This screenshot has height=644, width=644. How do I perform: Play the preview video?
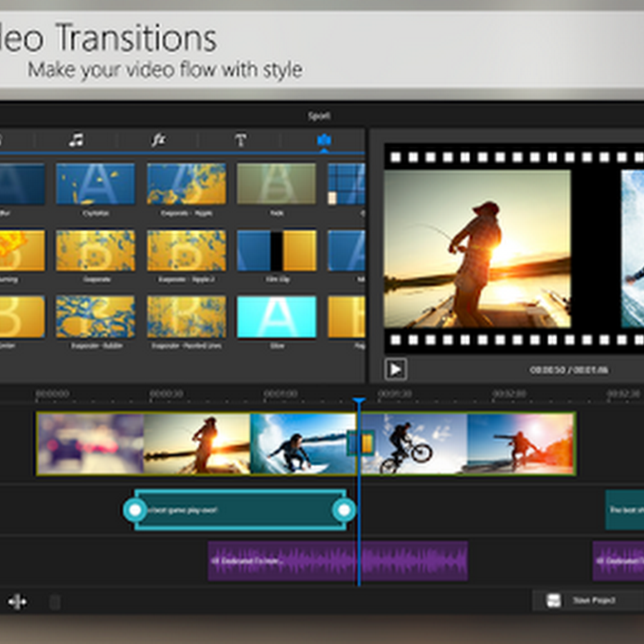396,369
